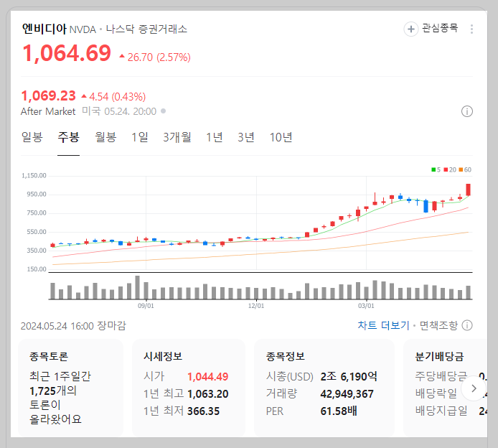Show the 1년 chart range
Image resolution: width=498 pixels, height=448 pixels.
(215, 137)
